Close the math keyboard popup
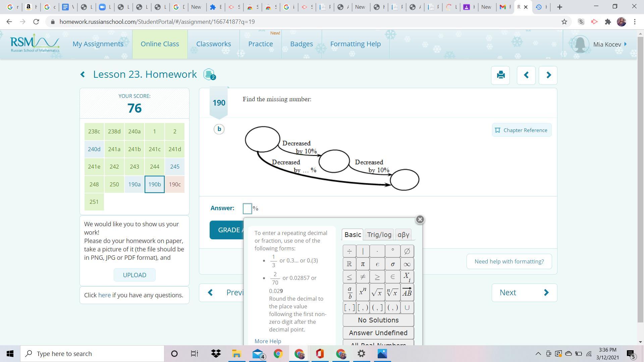This screenshot has width=644, height=362. 420,220
